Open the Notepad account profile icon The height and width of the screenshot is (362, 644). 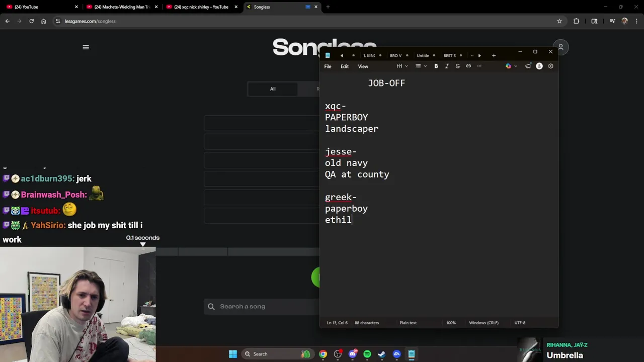pyautogui.click(x=539, y=66)
